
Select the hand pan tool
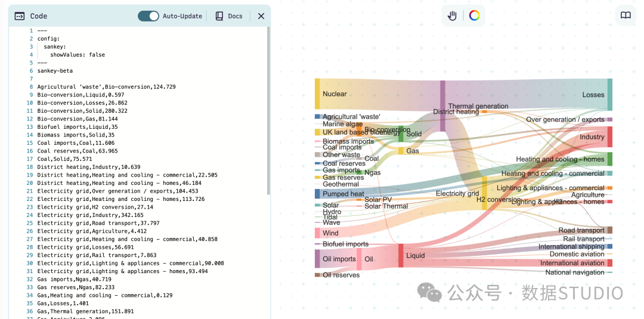coord(452,16)
